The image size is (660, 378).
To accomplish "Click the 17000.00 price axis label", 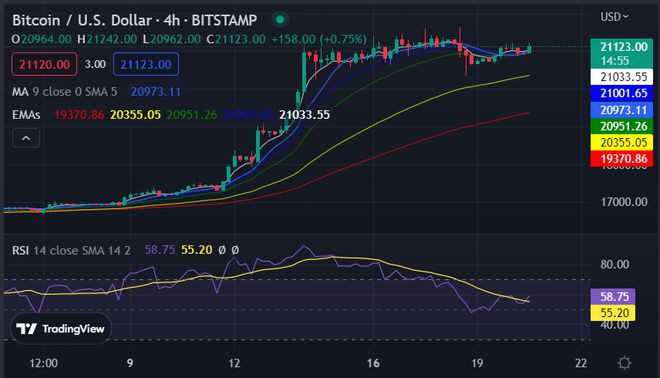I will 624,202.
